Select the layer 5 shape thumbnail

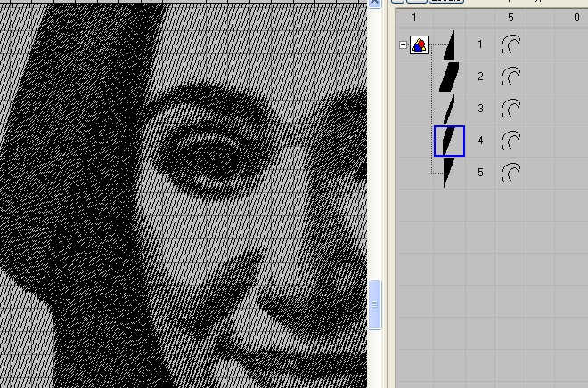click(x=448, y=173)
